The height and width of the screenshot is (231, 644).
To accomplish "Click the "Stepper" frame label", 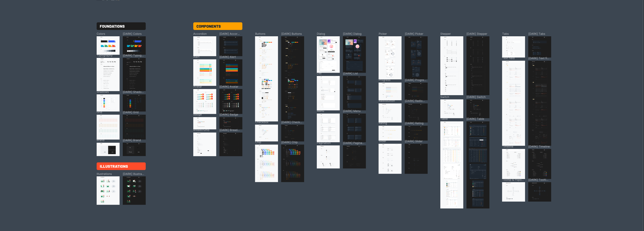I will pyautogui.click(x=445, y=34).
